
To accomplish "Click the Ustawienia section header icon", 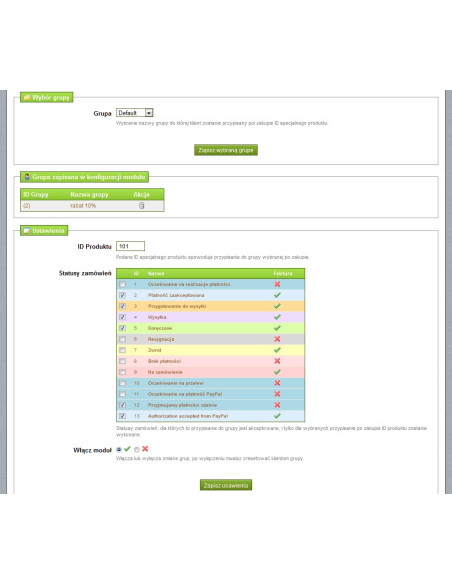I will tap(26, 231).
